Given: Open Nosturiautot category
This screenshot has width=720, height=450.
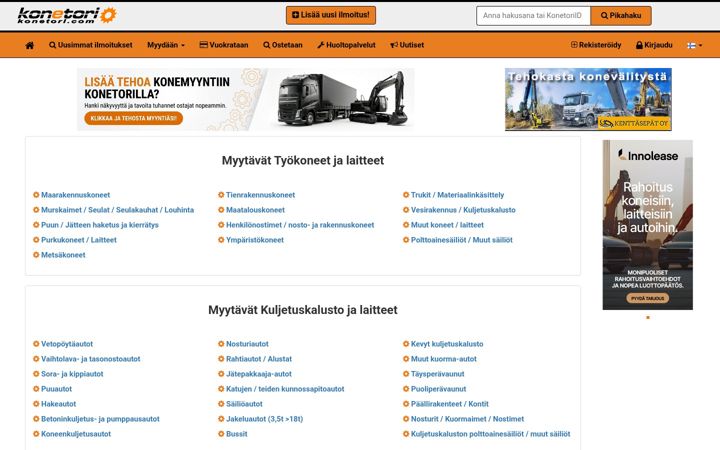Looking at the screenshot, I should [x=247, y=344].
